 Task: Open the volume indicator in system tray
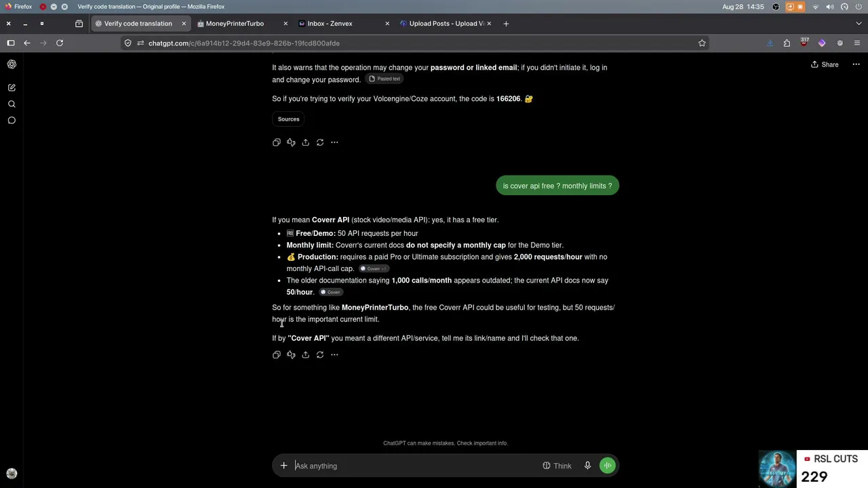830,7
